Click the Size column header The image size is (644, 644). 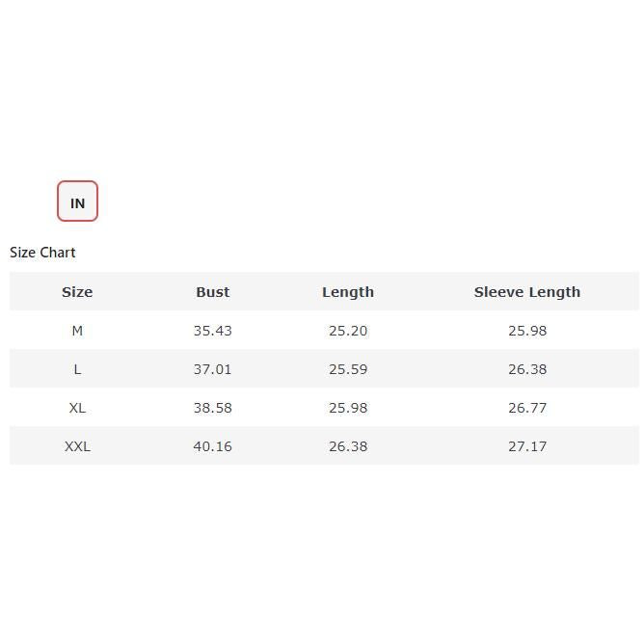pyautogui.click(x=77, y=292)
